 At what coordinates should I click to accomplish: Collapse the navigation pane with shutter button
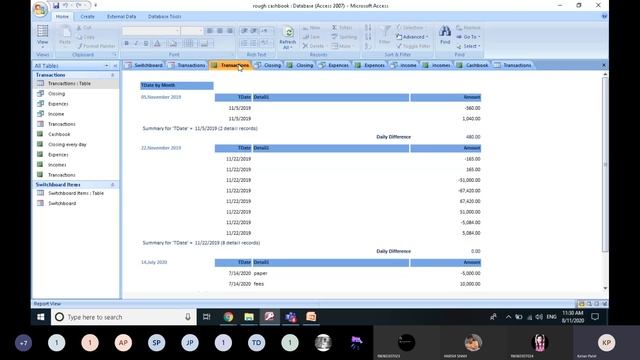(x=115, y=66)
